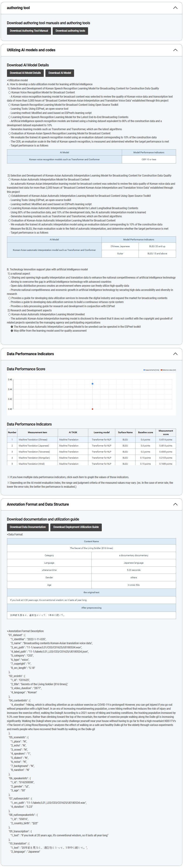Click Download authoring tools button

point(70,31)
